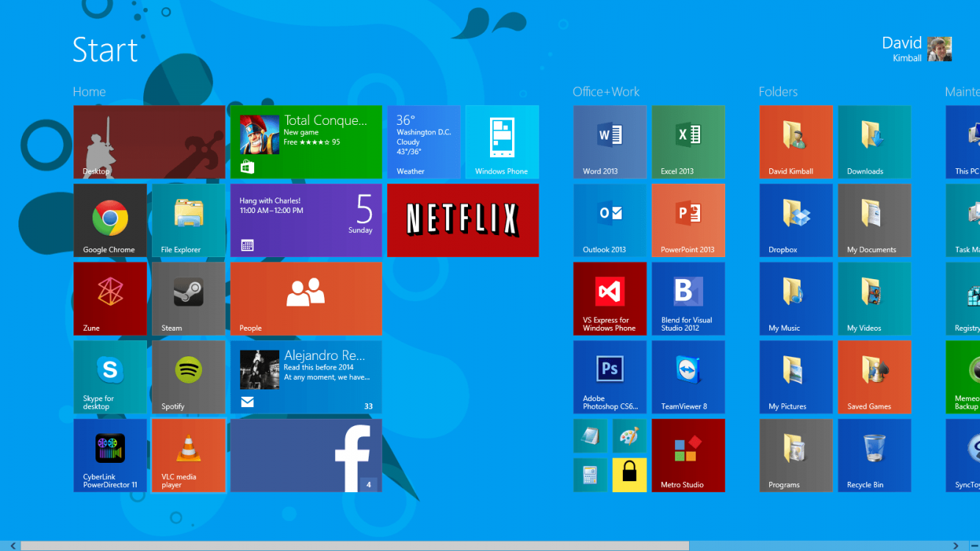Viewport: 980px width, 551px height.
Task: Open small Calculator tile
Action: [x=591, y=475]
